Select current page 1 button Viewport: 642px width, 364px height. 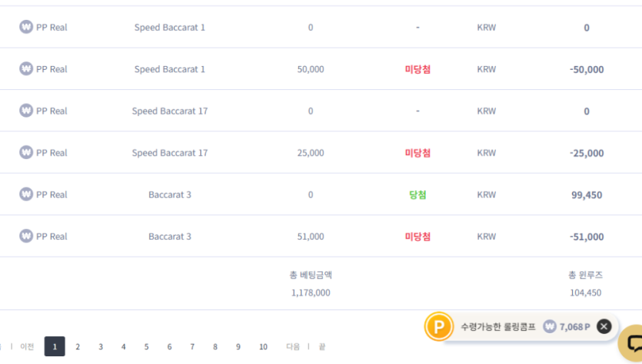pyautogui.click(x=55, y=346)
